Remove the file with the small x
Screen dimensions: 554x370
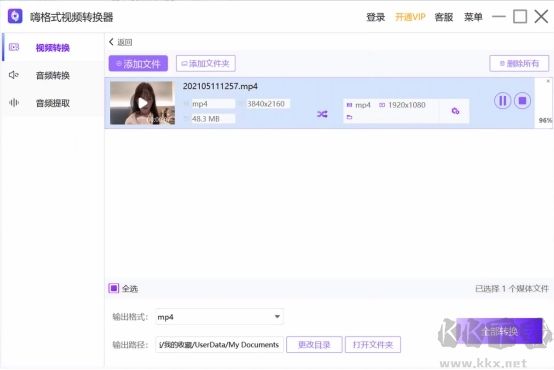click(x=548, y=81)
